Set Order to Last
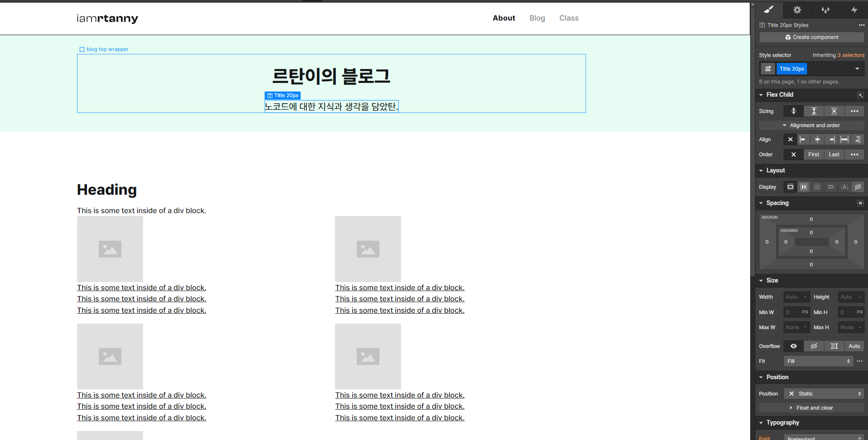868x440 pixels. click(834, 155)
